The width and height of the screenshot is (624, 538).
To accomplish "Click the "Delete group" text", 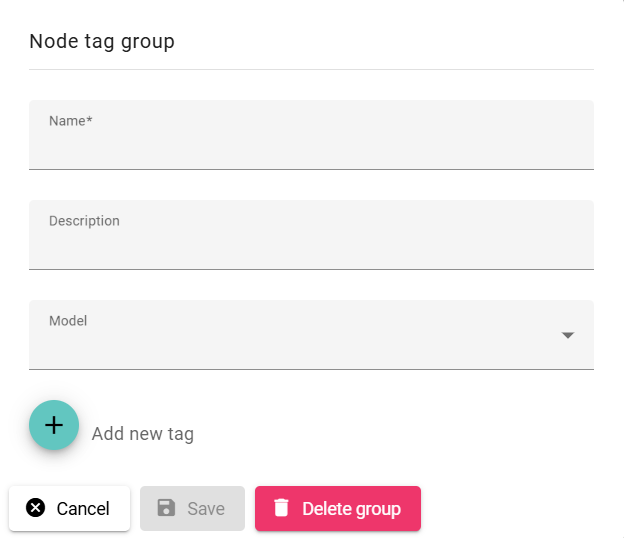I will click(x=351, y=509).
